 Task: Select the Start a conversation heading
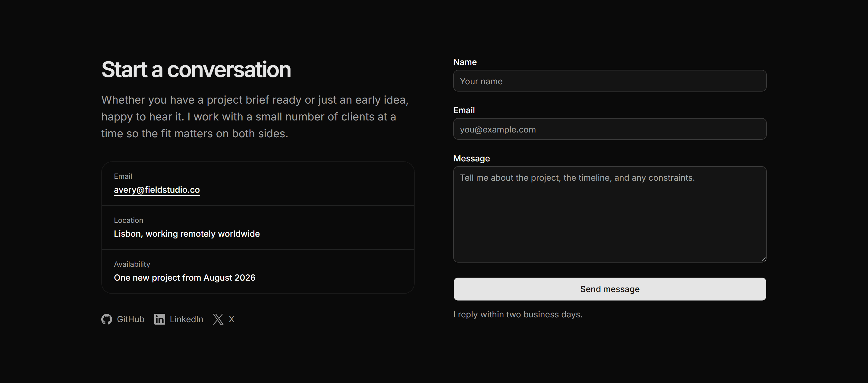(x=196, y=70)
